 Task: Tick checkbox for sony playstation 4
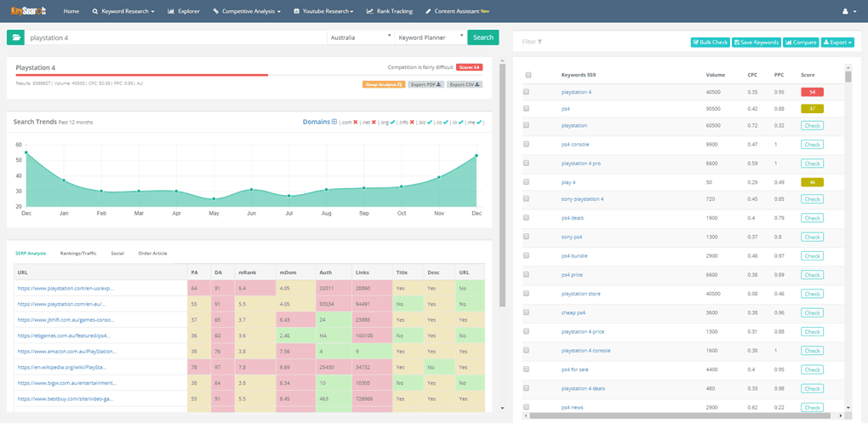[x=526, y=199]
